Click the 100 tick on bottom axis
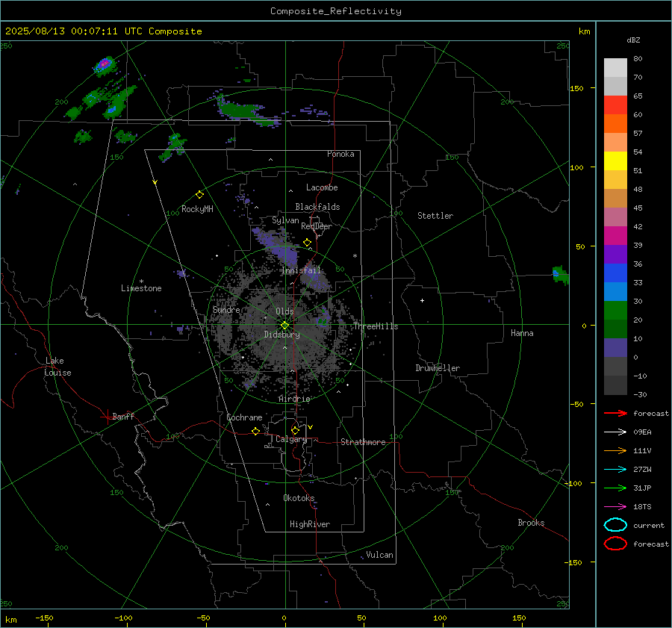 [440, 618]
